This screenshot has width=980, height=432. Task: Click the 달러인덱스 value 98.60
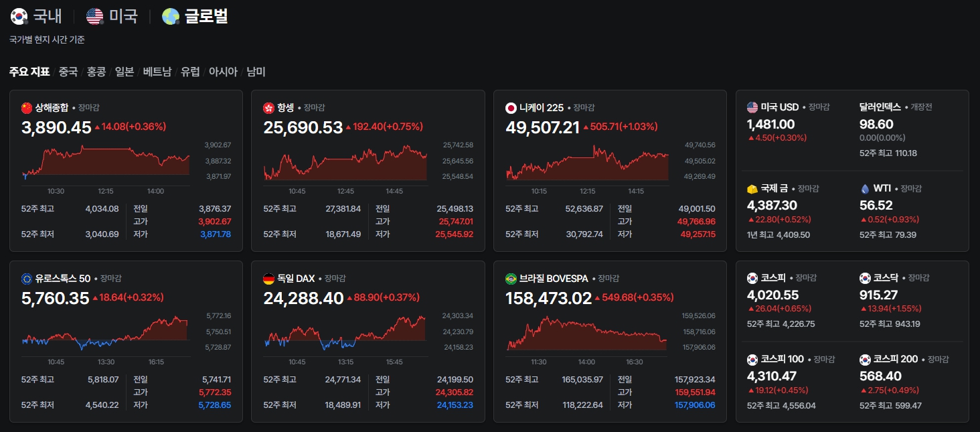click(x=876, y=124)
